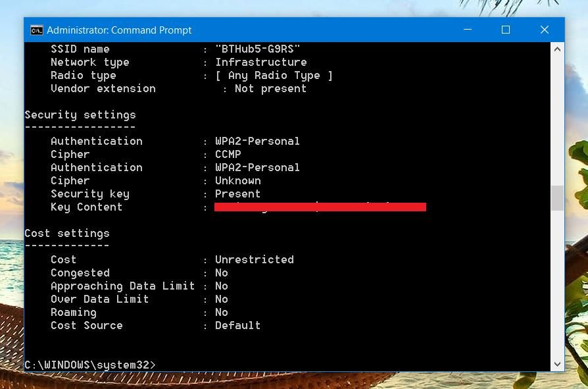Maximize the Command Prompt window

(506, 30)
